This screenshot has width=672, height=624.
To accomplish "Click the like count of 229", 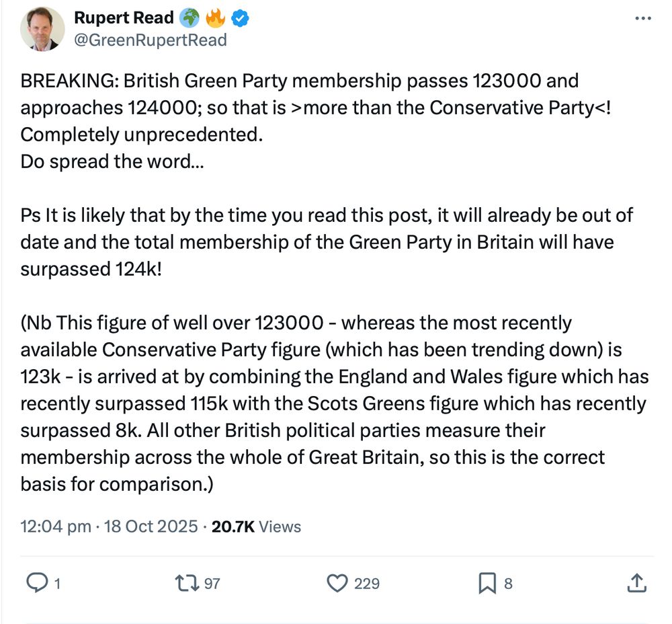I will (367, 584).
